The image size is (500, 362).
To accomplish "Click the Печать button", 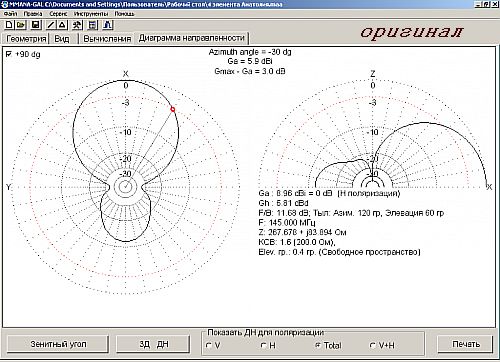I will click(x=465, y=344).
